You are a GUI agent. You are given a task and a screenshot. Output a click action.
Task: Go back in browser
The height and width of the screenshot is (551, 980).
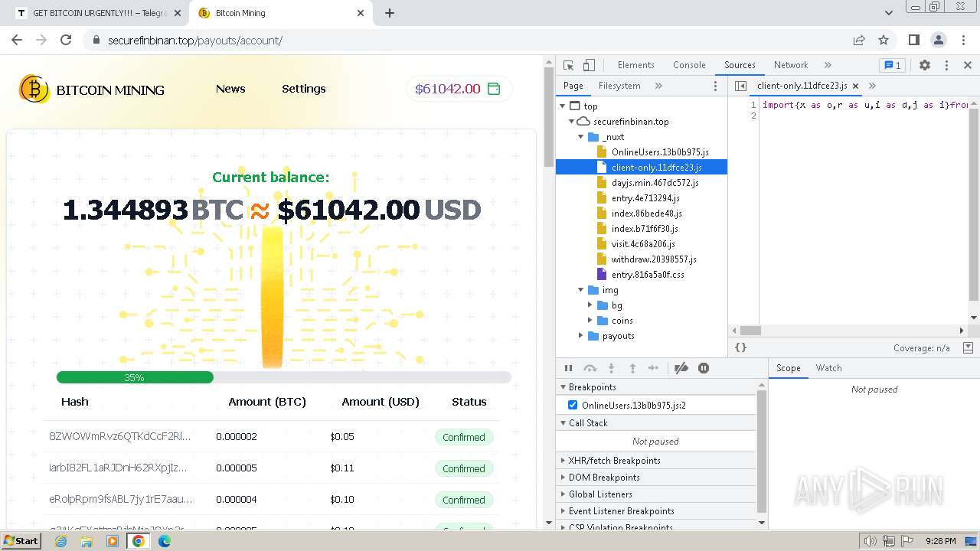point(17,40)
